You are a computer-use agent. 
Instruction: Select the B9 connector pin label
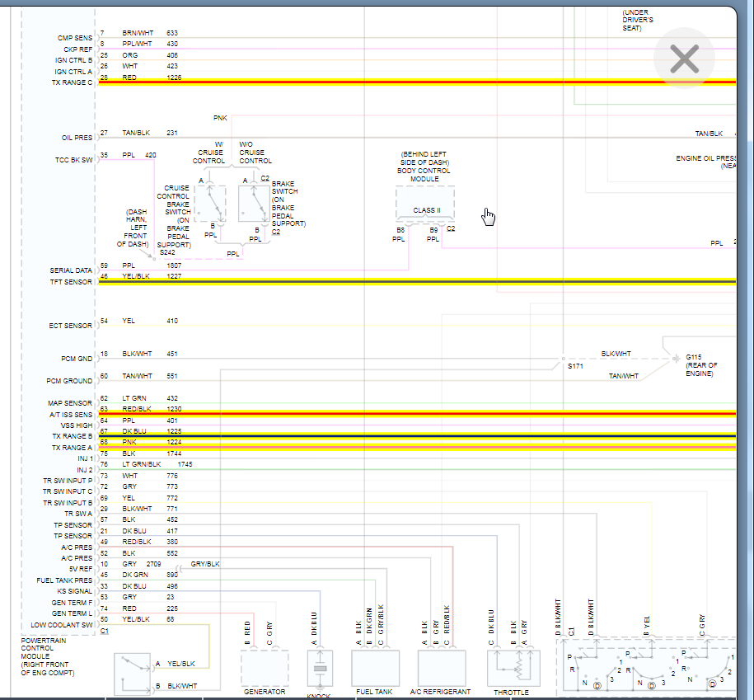point(433,230)
